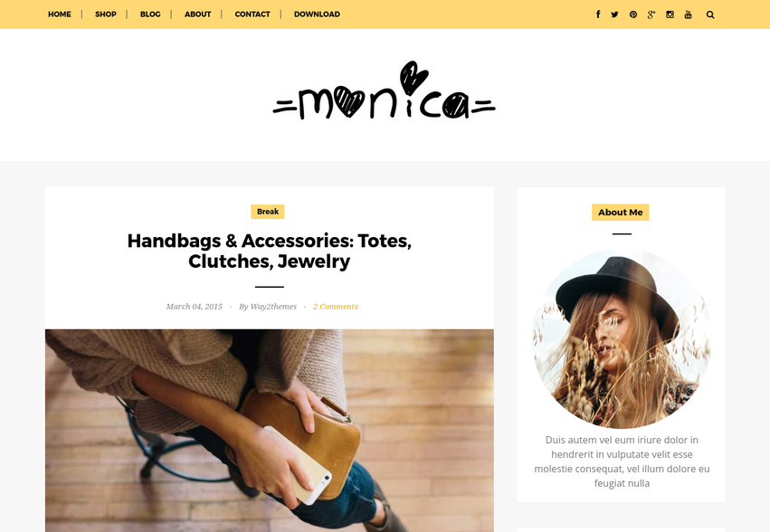Screen dimensions: 770x532
Task: Open the Blog menu item
Action: point(150,14)
